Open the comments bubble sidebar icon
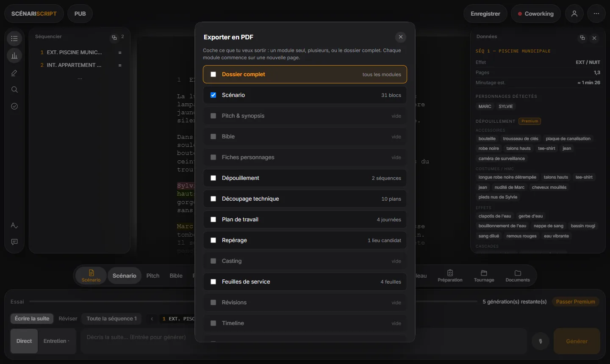The width and height of the screenshot is (610, 364). [14, 242]
